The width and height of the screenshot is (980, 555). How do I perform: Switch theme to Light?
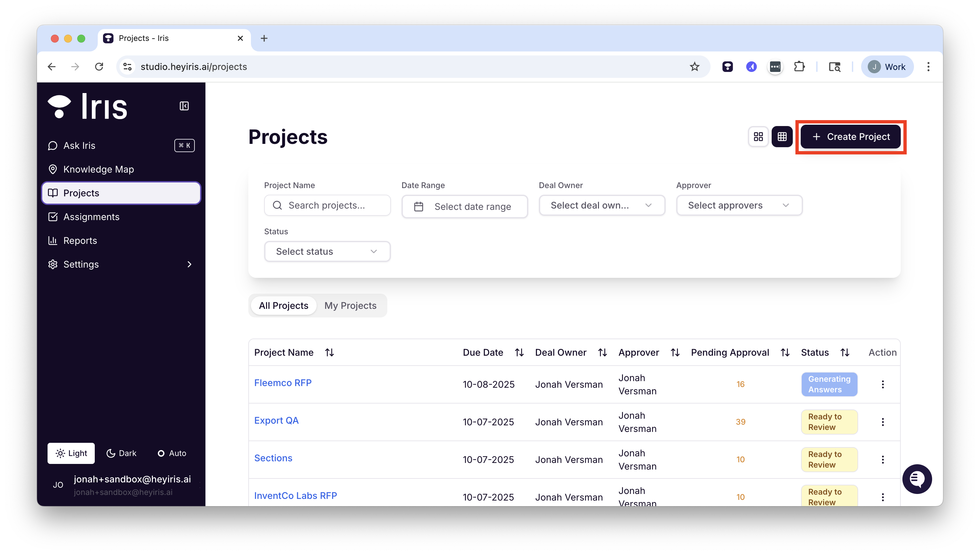(71, 453)
